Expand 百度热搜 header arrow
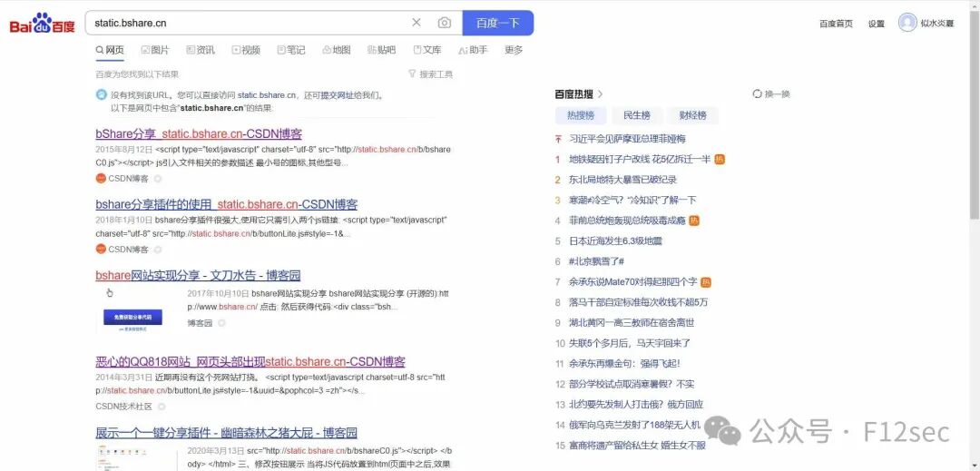 [601, 94]
